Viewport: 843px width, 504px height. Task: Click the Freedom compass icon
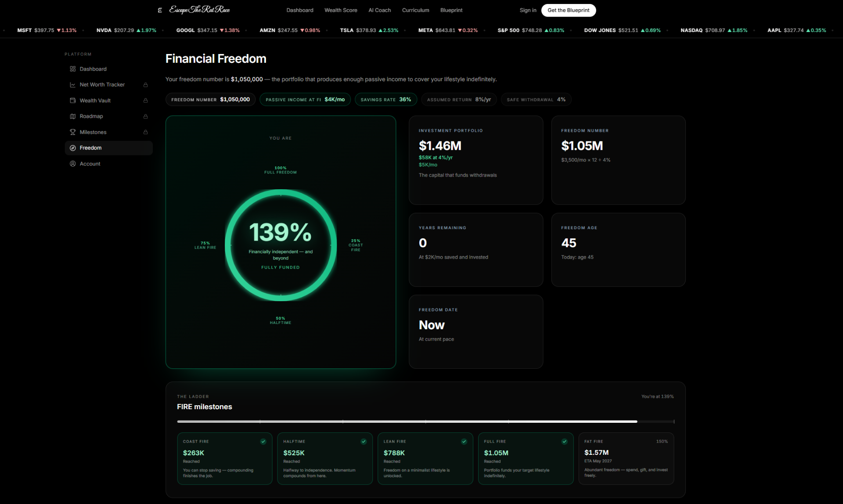(73, 148)
